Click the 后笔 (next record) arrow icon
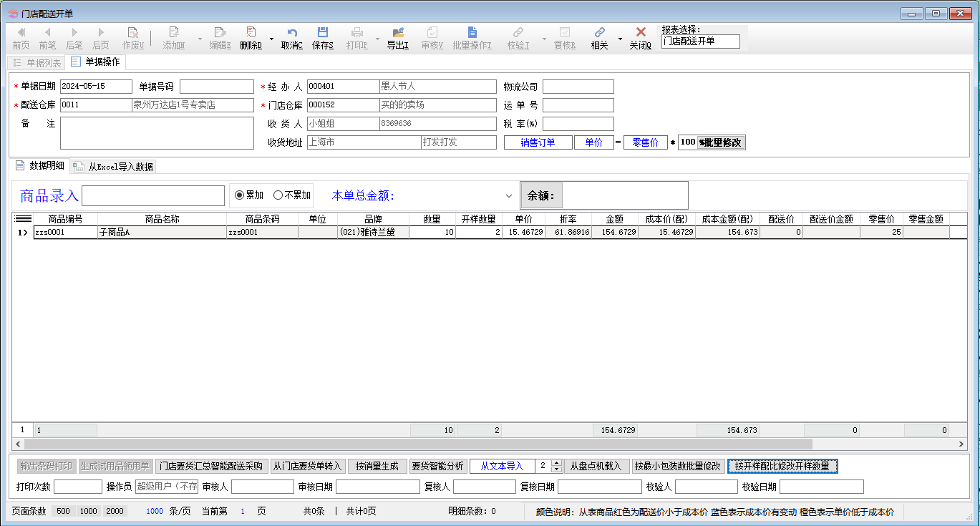 [x=74, y=32]
